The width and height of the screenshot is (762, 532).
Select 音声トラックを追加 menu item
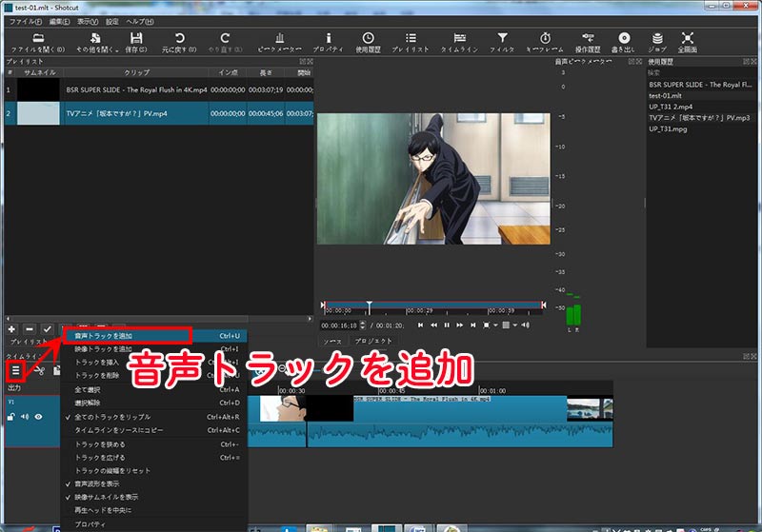pos(154,336)
